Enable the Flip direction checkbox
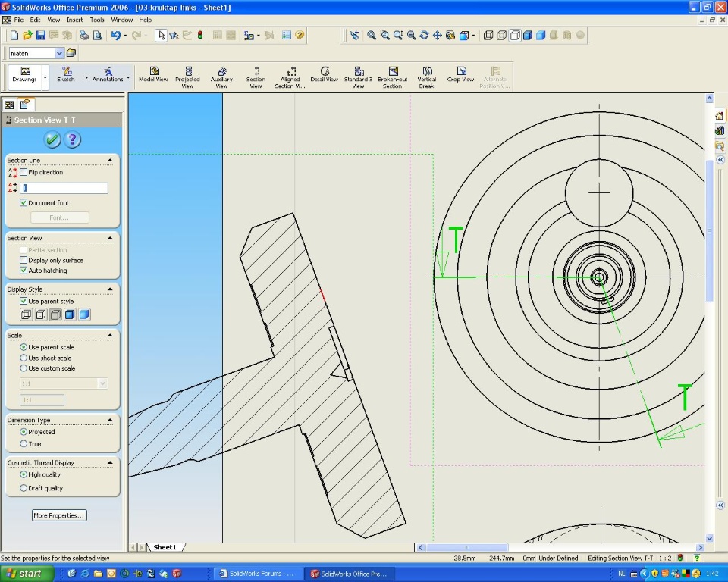The image size is (728, 582). click(24, 173)
